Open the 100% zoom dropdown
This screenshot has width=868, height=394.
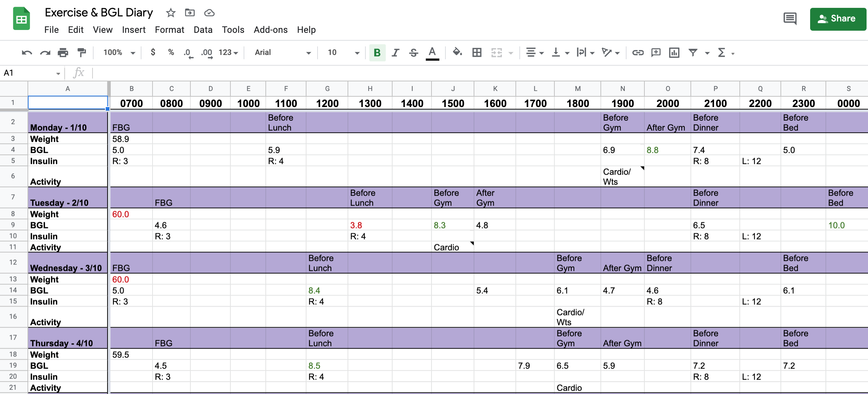119,53
